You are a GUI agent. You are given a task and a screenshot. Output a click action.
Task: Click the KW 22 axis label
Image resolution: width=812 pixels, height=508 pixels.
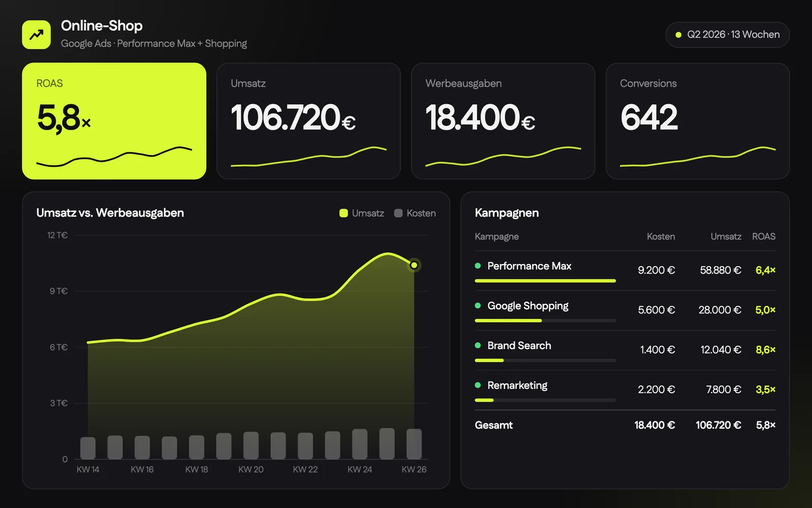[x=305, y=469]
